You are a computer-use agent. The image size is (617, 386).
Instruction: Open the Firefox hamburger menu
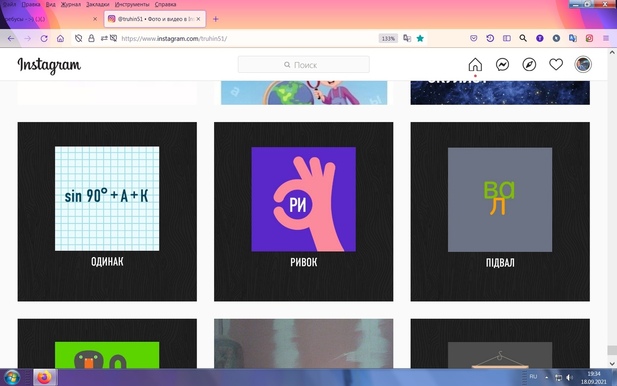606,38
